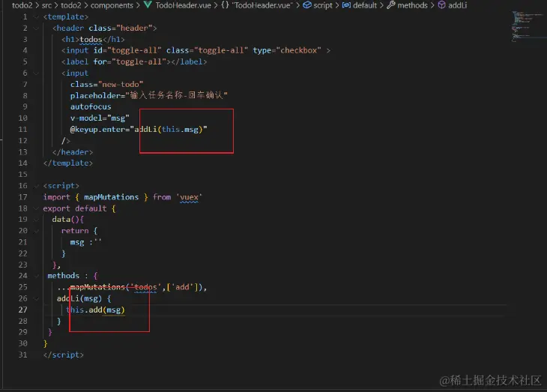Open 'TodoHeader.vue' file breadcrumb

point(183,5)
